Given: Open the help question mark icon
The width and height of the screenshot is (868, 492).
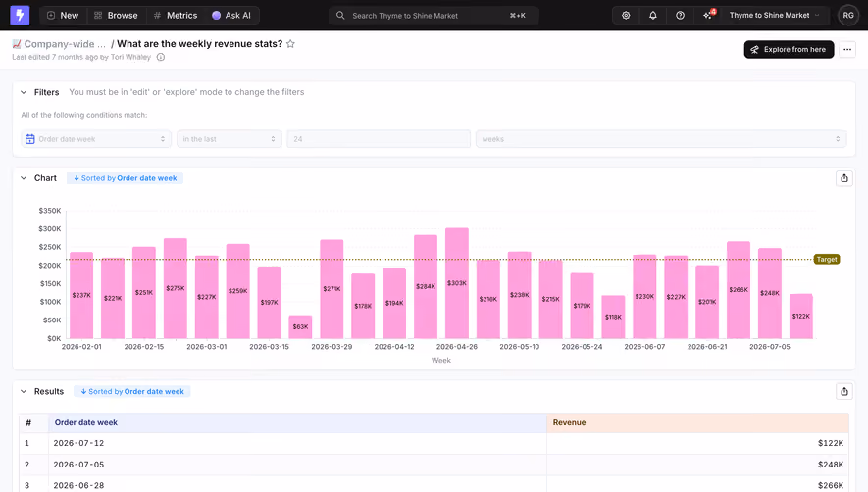Looking at the screenshot, I should click(x=680, y=16).
